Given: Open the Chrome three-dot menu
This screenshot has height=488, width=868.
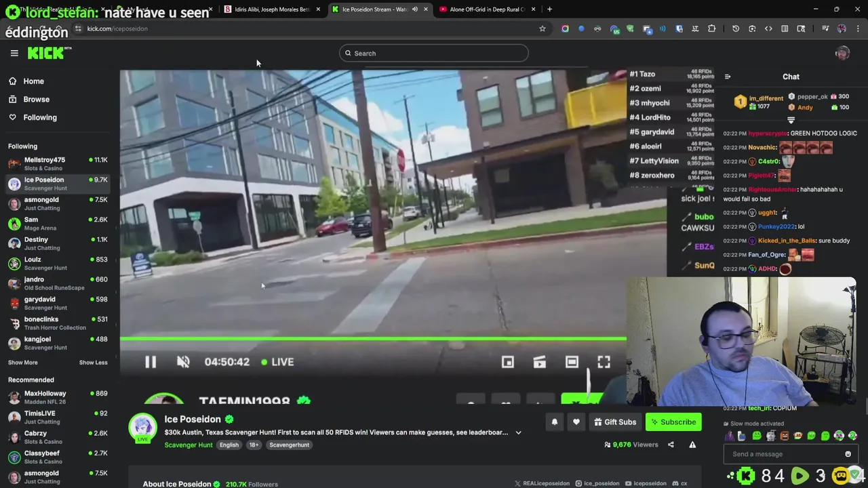Looking at the screenshot, I should point(858,28).
